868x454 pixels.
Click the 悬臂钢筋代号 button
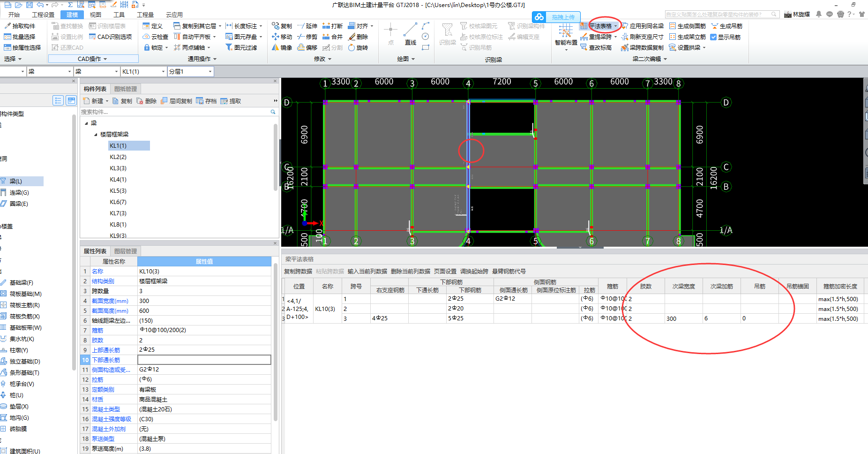coord(509,271)
